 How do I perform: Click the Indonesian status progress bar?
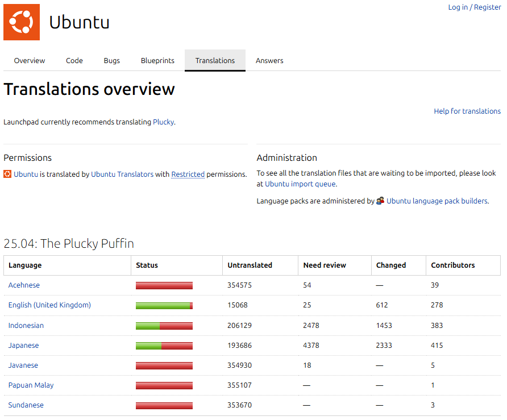click(x=164, y=326)
